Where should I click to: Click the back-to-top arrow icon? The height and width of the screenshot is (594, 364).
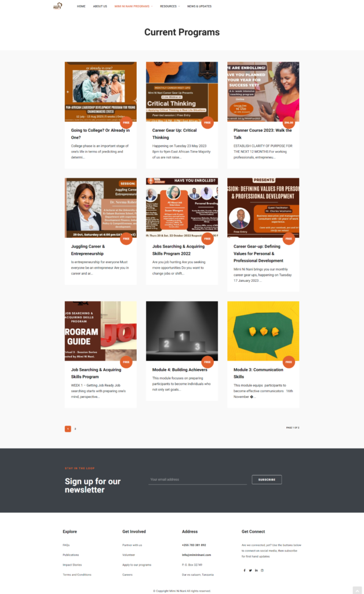[x=358, y=591]
